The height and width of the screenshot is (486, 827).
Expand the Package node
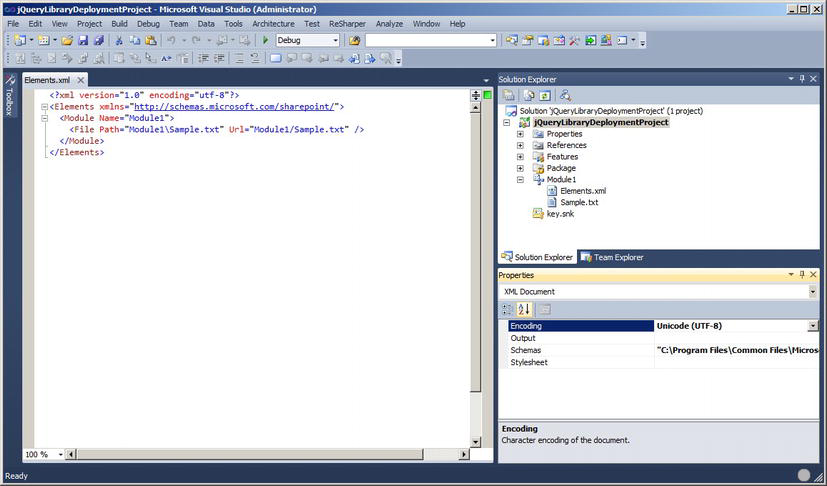pos(520,168)
